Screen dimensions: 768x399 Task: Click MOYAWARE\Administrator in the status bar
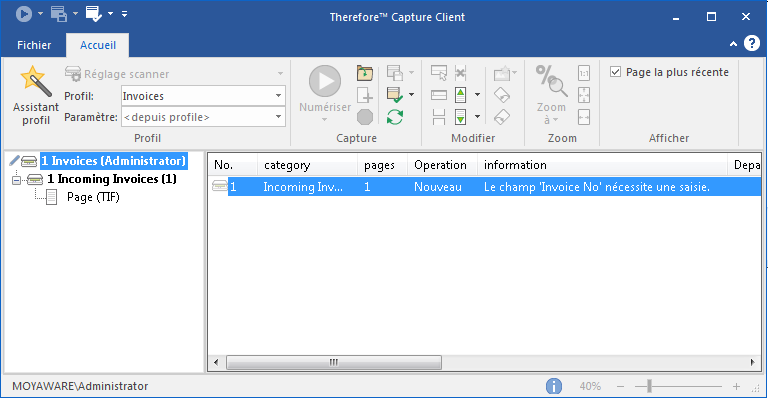click(x=80, y=386)
